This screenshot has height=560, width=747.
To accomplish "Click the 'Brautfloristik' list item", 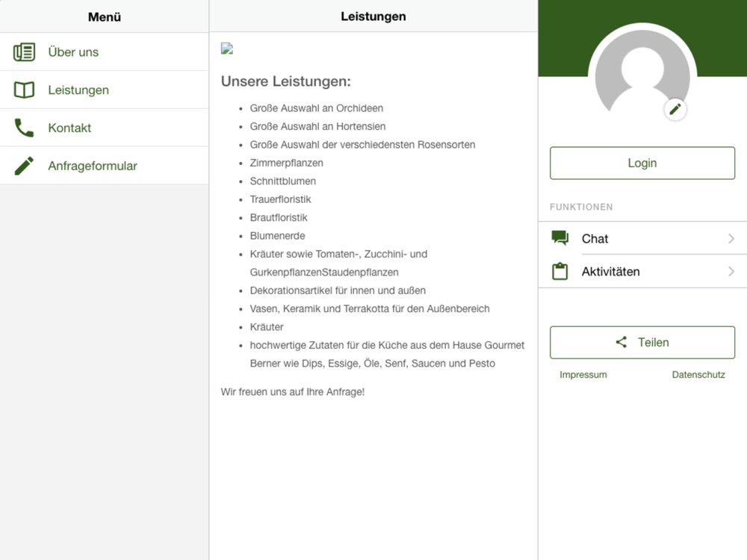I will pos(279,217).
